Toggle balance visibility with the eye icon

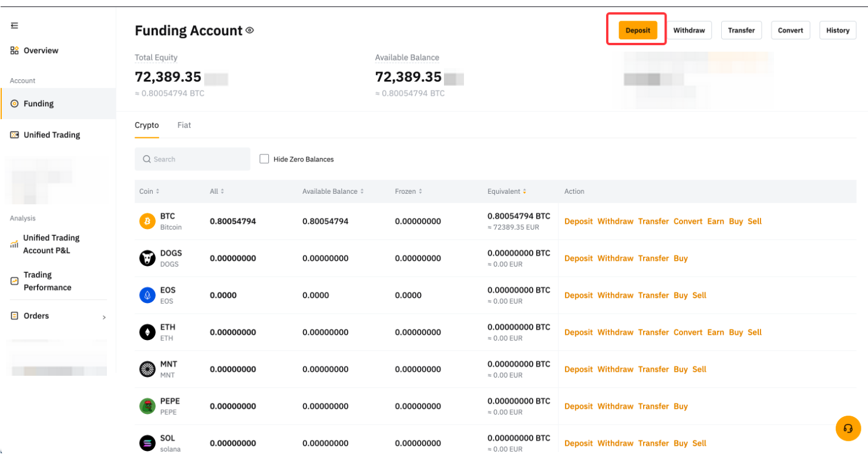pos(250,31)
